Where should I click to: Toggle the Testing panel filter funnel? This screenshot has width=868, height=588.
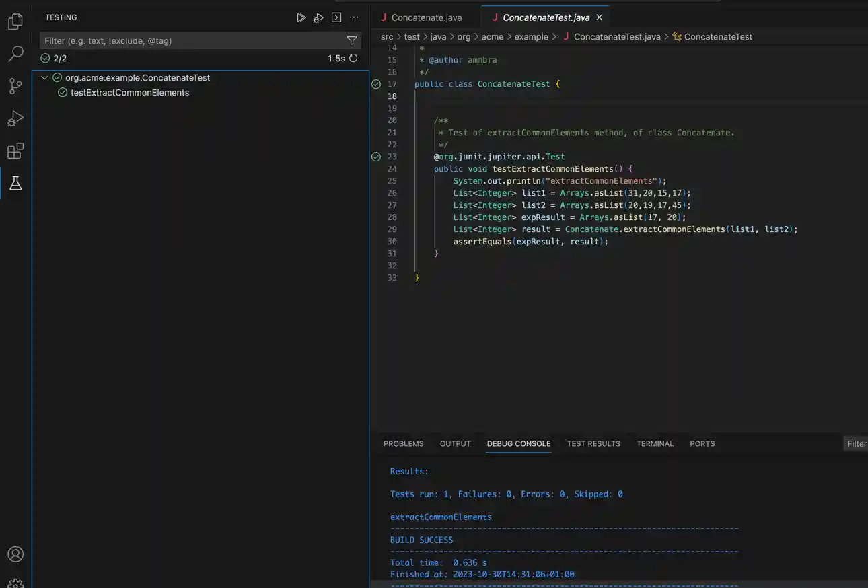tap(352, 40)
